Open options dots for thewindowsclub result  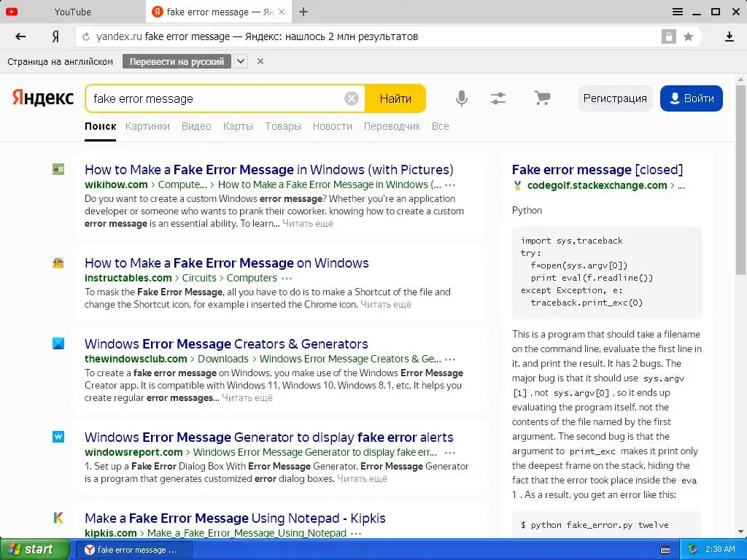click(450, 359)
